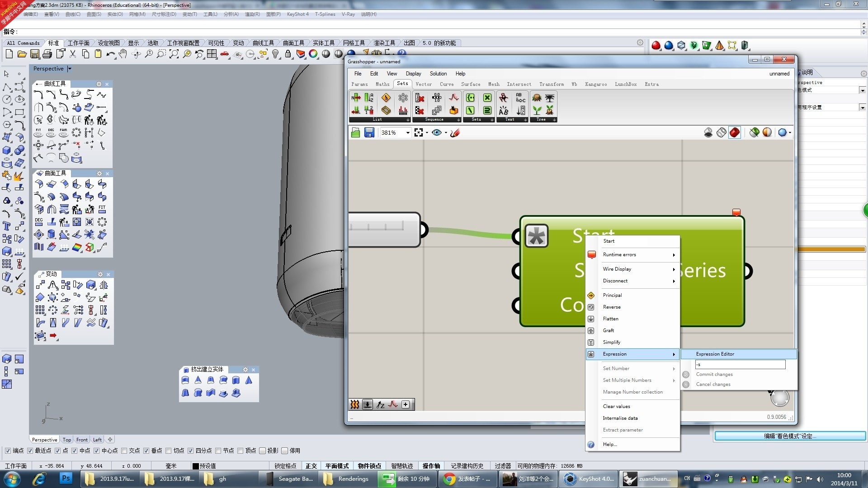Click Expression Editor submenu entry
Viewport: 868px width, 488px height.
point(739,354)
